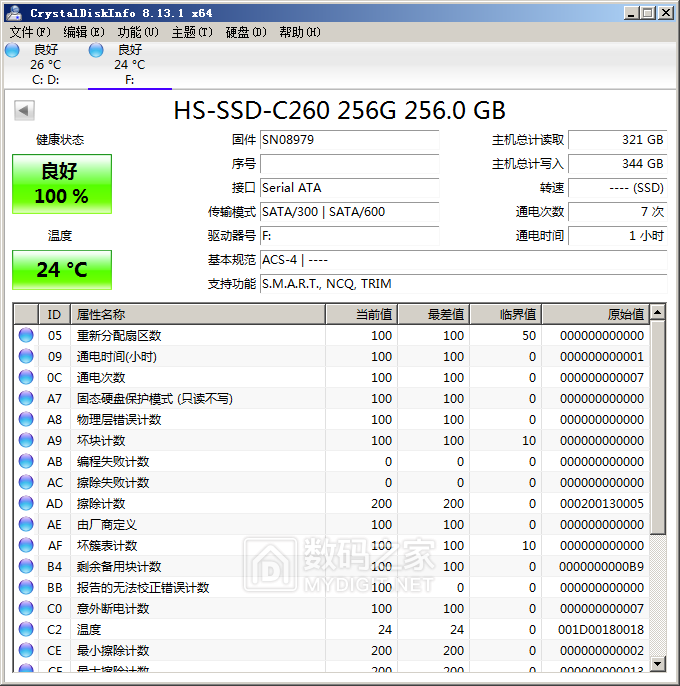Click status orb of row 09 通电时间(小时)
Screen dimensions: 680x686
tap(26, 357)
